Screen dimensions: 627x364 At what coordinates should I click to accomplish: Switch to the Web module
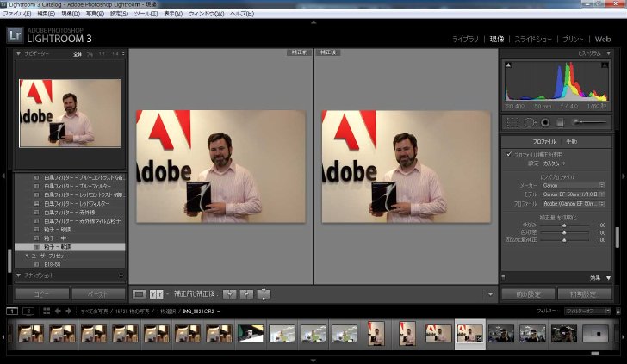(x=603, y=40)
